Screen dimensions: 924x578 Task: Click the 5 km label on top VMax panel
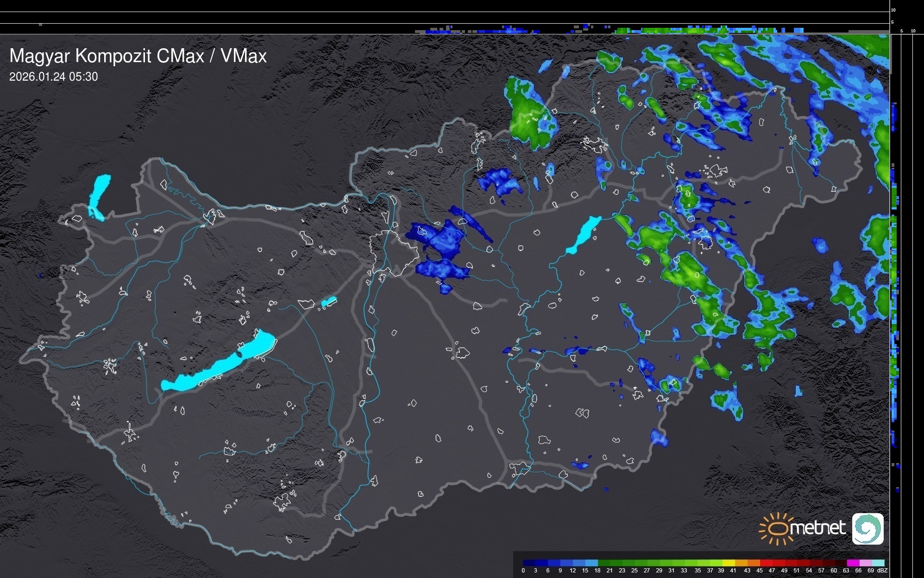(893, 22)
